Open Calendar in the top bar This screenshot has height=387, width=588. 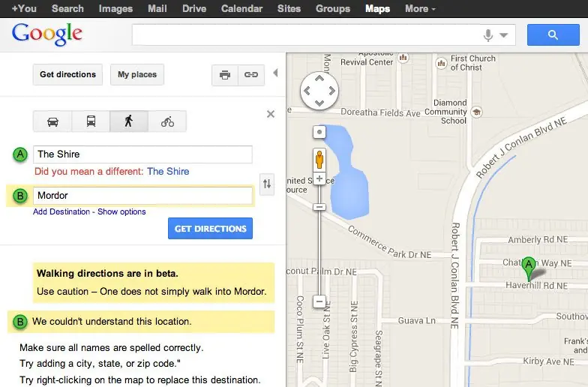[241, 9]
